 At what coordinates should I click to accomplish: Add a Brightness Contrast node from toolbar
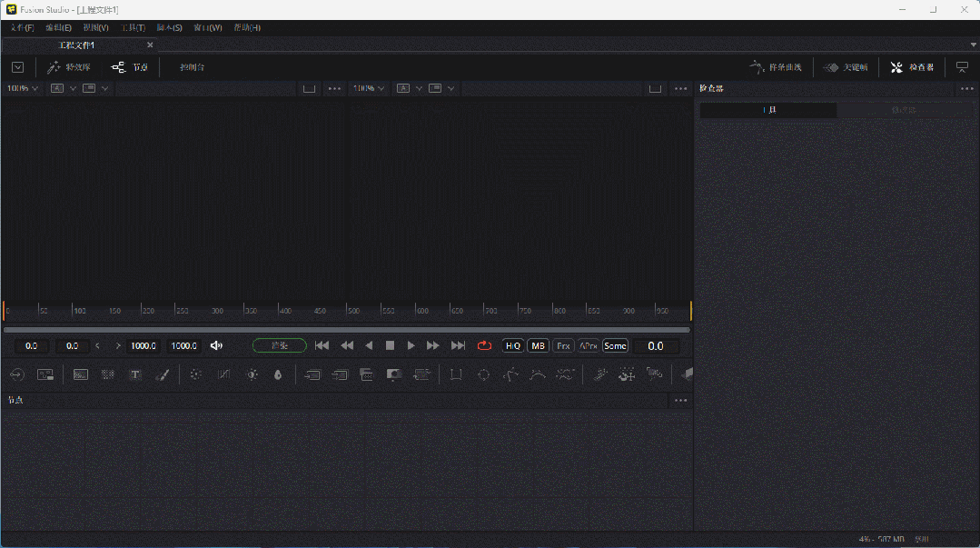pos(252,374)
